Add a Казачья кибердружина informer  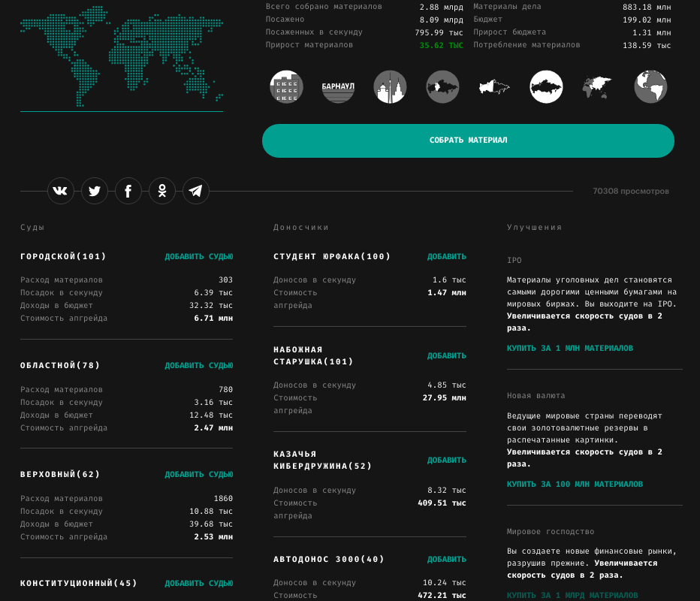tap(447, 461)
